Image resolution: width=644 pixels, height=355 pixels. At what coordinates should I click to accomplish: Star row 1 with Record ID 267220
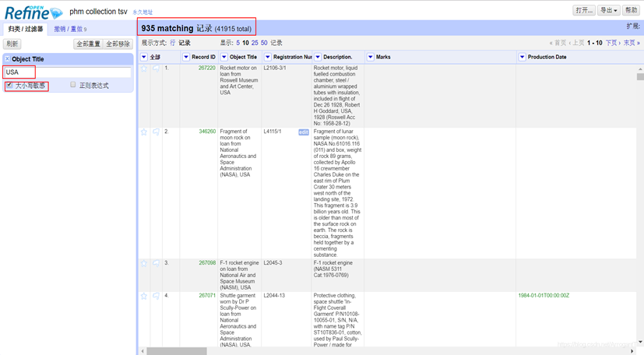pos(144,69)
